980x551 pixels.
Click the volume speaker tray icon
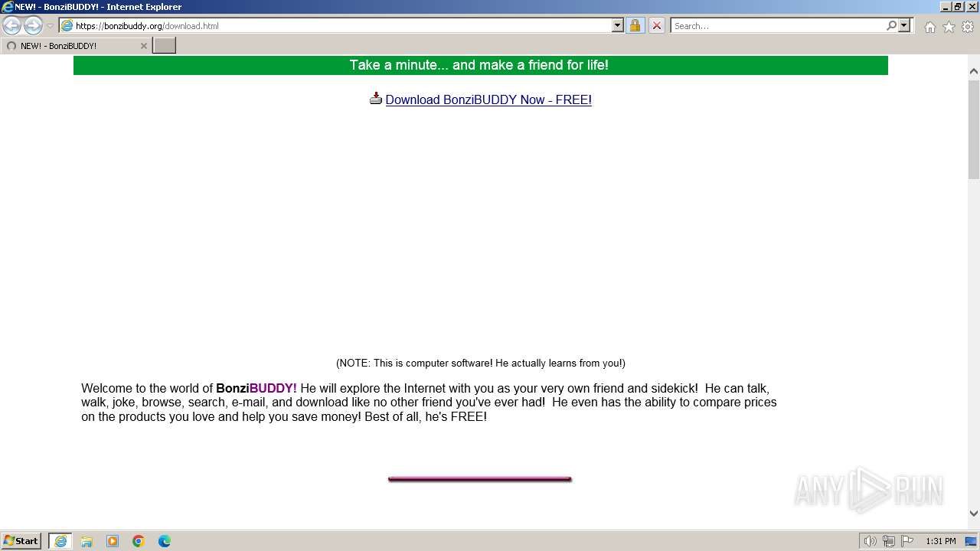[x=870, y=541]
